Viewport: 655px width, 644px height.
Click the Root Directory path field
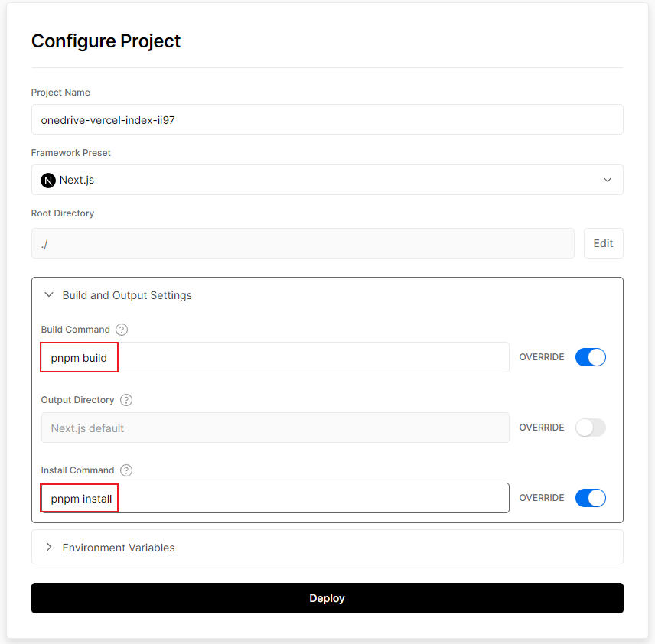302,243
